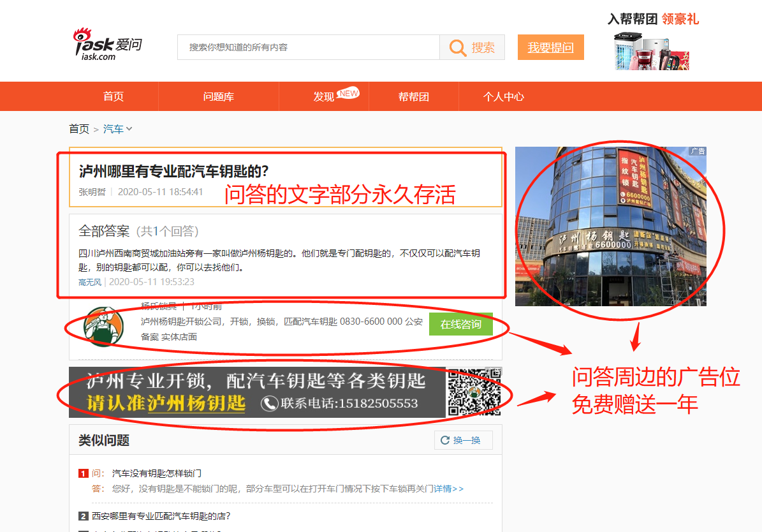Click the green 在线咨询 button
This screenshot has width=762, height=532.
[460, 324]
